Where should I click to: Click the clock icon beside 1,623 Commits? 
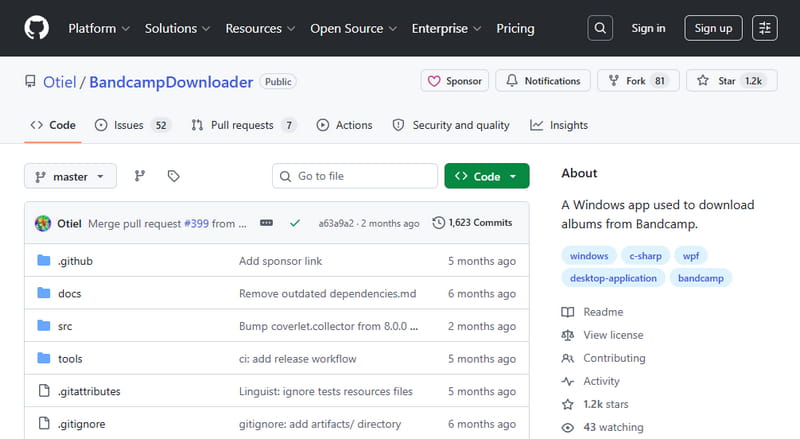[x=438, y=223]
